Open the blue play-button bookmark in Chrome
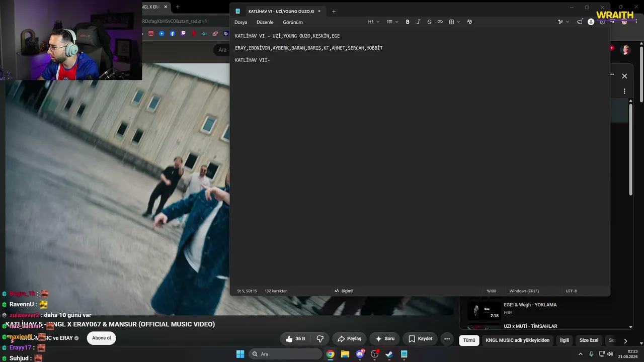This screenshot has height=362, width=644. pyautogui.click(x=162, y=34)
